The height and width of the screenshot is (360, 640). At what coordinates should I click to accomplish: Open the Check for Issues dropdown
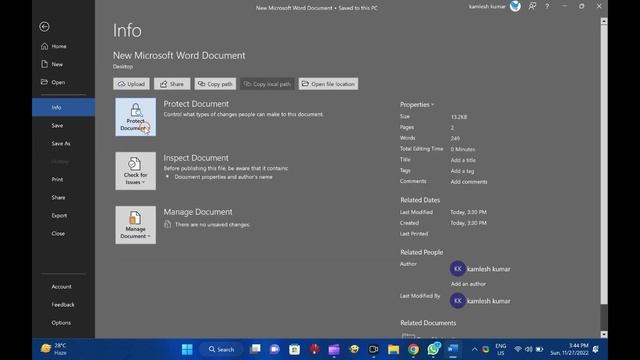pos(136,171)
